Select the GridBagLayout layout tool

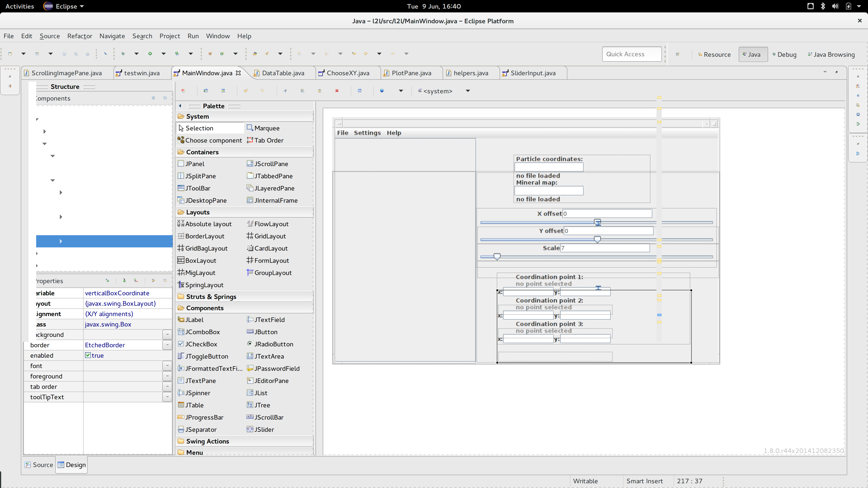(x=206, y=248)
